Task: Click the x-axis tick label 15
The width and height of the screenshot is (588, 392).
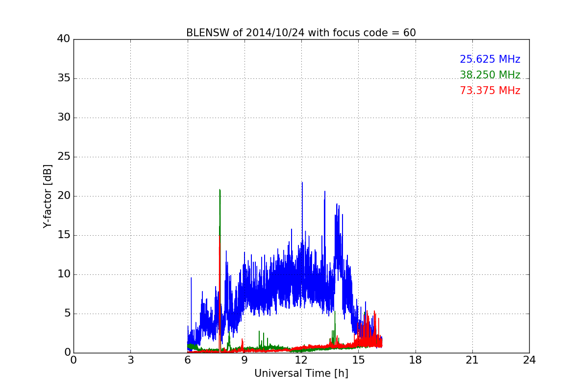Action: pyautogui.click(x=358, y=360)
